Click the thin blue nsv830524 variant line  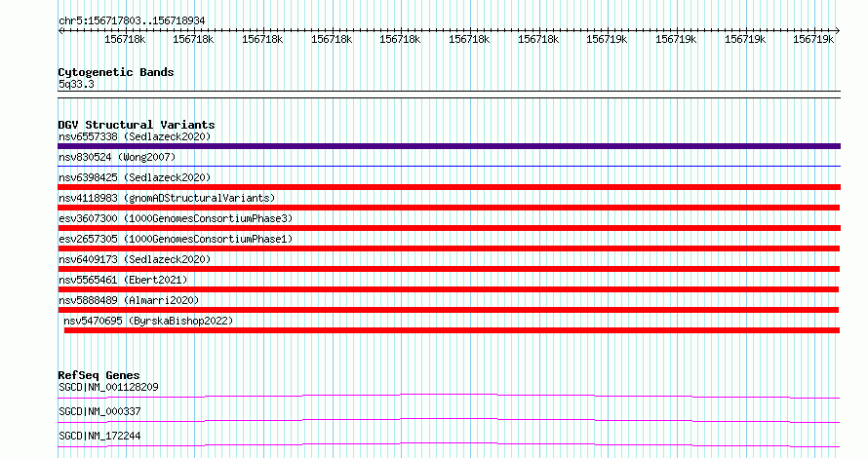[x=449, y=166]
